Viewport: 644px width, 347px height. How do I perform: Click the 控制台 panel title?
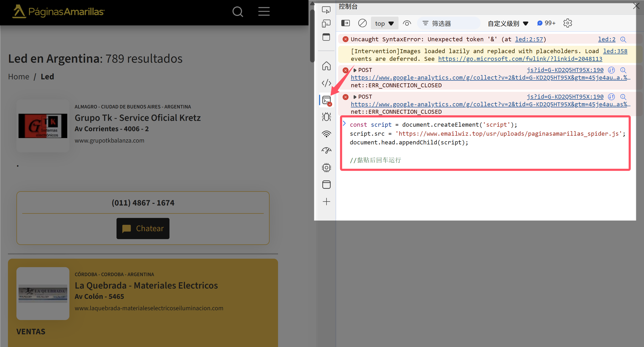click(x=348, y=7)
